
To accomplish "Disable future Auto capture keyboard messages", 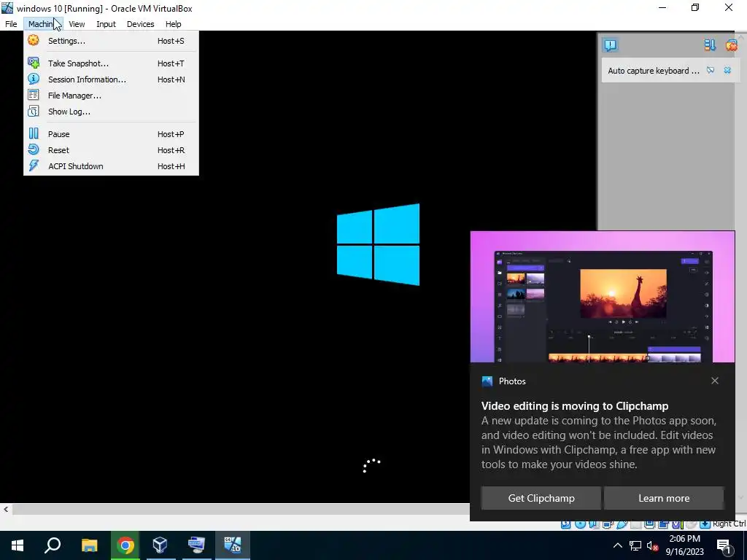I will point(711,70).
